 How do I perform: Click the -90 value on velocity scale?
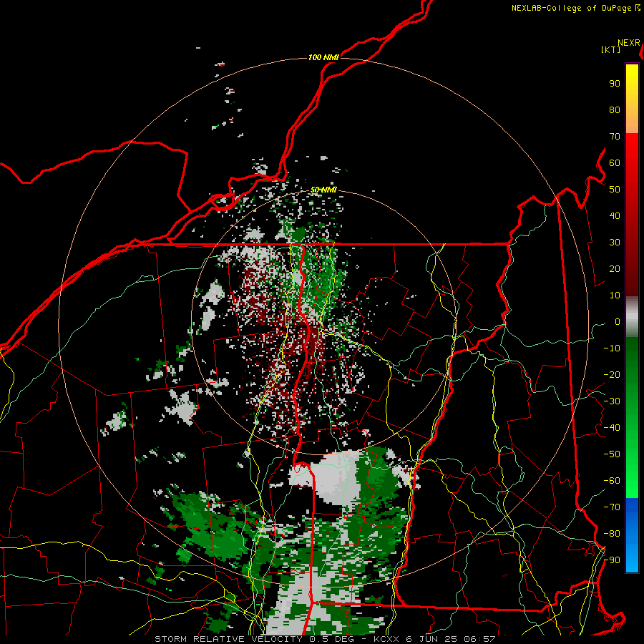[612, 560]
